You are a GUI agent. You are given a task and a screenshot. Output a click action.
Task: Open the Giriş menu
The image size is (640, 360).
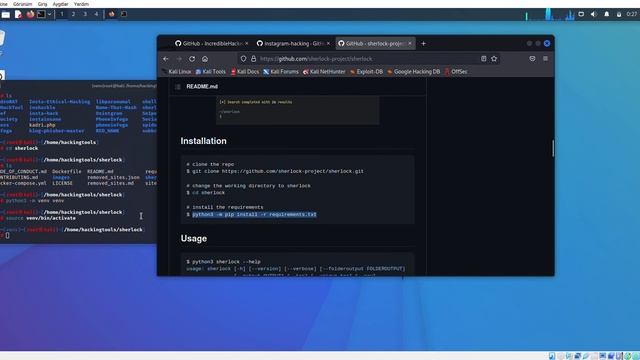click(42, 4)
